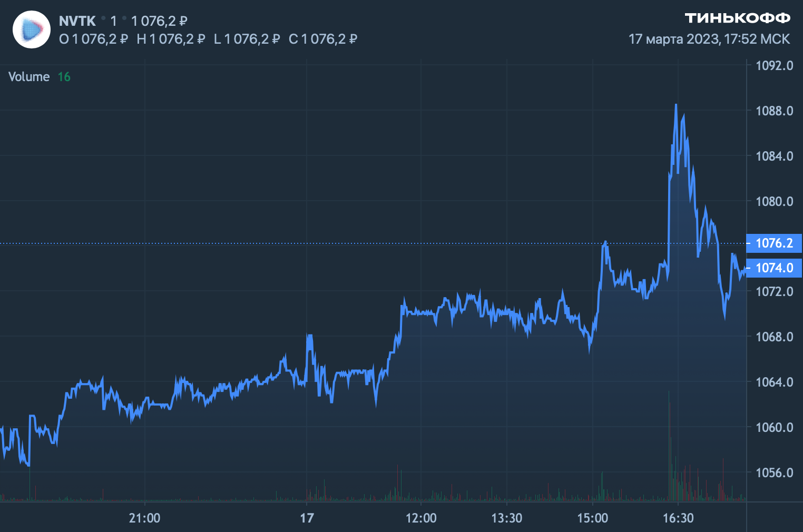
Task: Click the green Volume value 16
Action: (64, 77)
